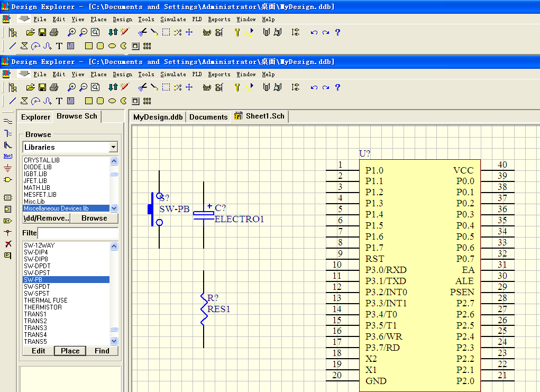Click the red No ERC marker icon
This screenshot has height=392, width=540.
[7, 244]
